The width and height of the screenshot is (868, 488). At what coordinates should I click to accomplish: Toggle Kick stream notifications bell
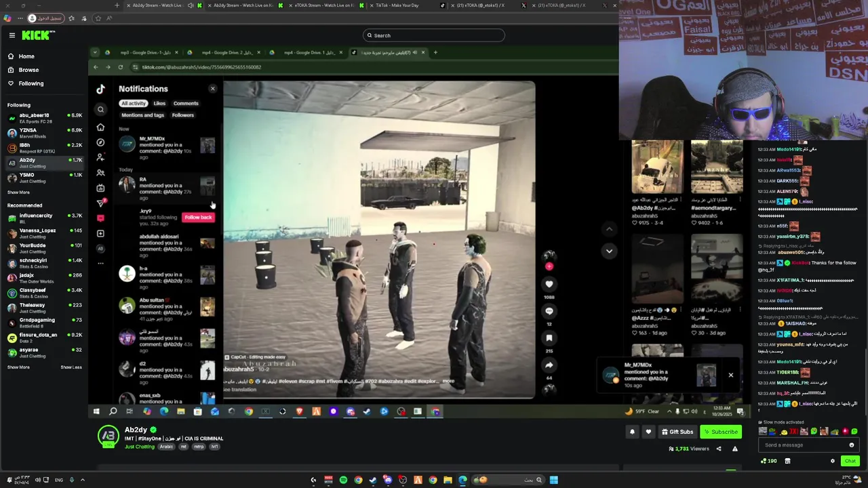coord(632,432)
